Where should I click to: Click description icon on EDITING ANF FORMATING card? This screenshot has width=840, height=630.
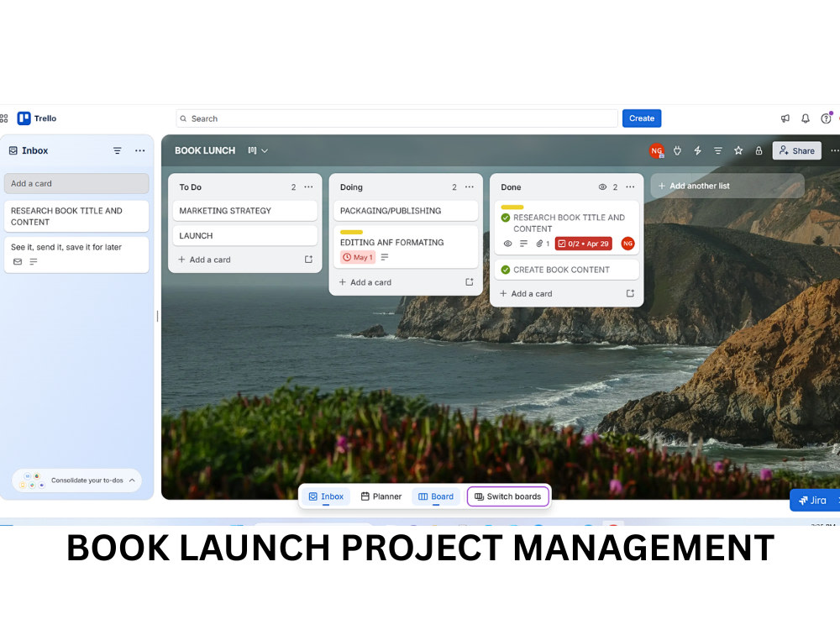tap(385, 257)
